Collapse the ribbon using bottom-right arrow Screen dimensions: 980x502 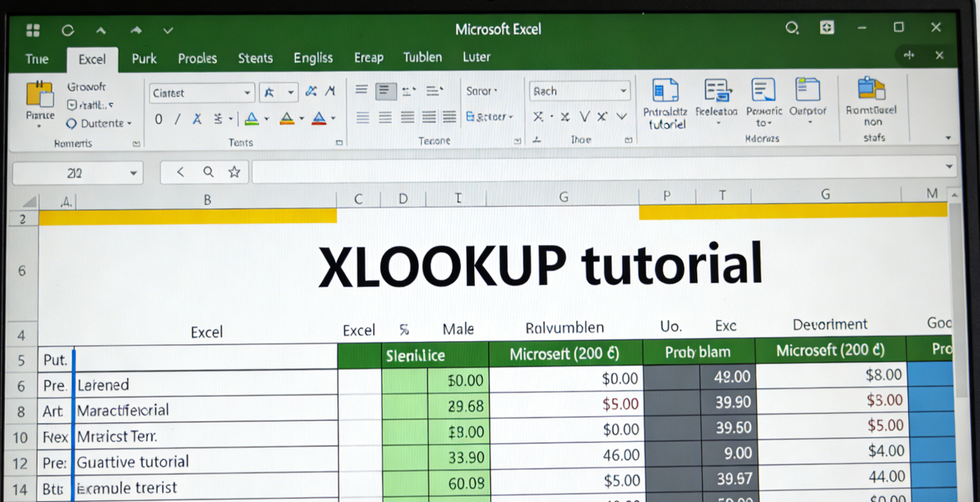[x=948, y=138]
